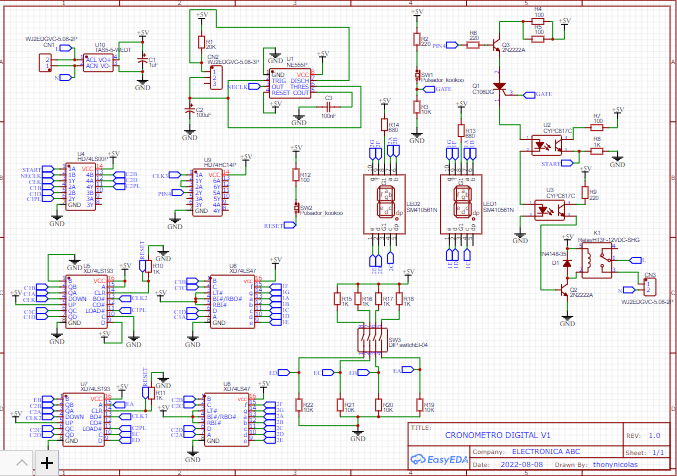Select resistor R3 10K
677x476 pixels.
[x=417, y=107]
